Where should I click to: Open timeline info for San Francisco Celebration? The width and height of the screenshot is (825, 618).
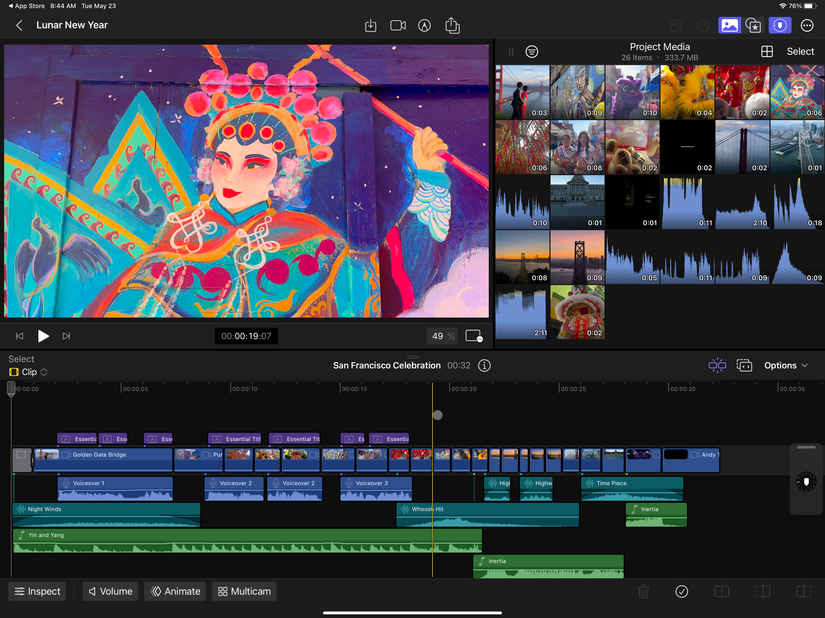[485, 366]
